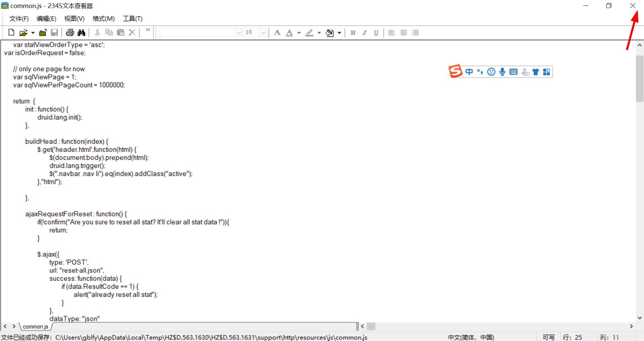Save the file with the floppy disk icon
The height and width of the screenshot is (341, 644).
tap(54, 33)
